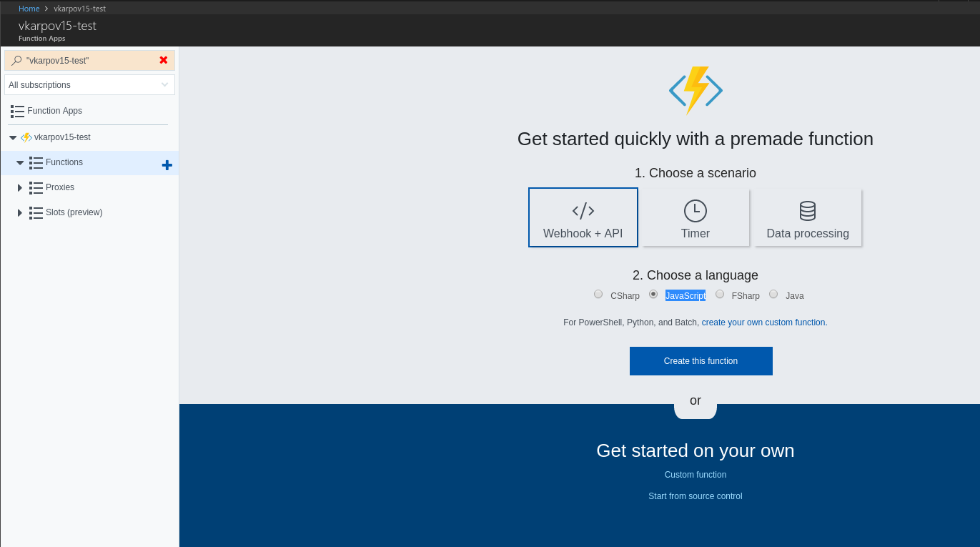980x547 pixels.
Task: Select Proxies in the tree
Action: click(60, 187)
